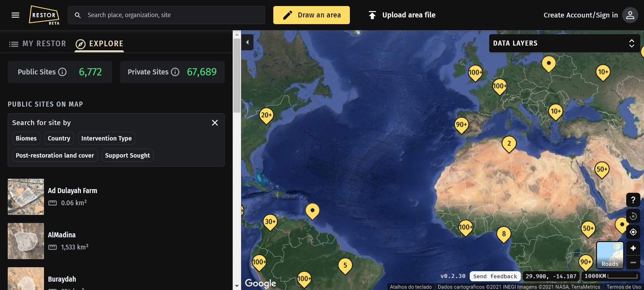Click the 100+ marker near Peru

click(x=259, y=263)
